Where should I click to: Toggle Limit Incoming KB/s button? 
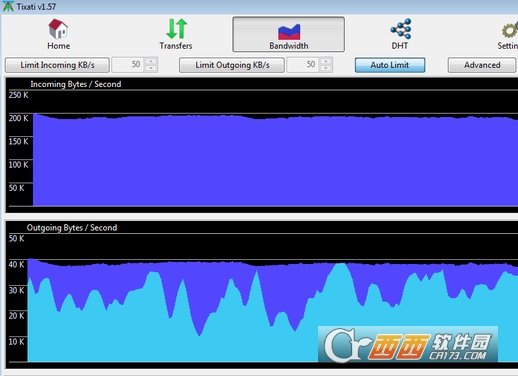point(57,65)
